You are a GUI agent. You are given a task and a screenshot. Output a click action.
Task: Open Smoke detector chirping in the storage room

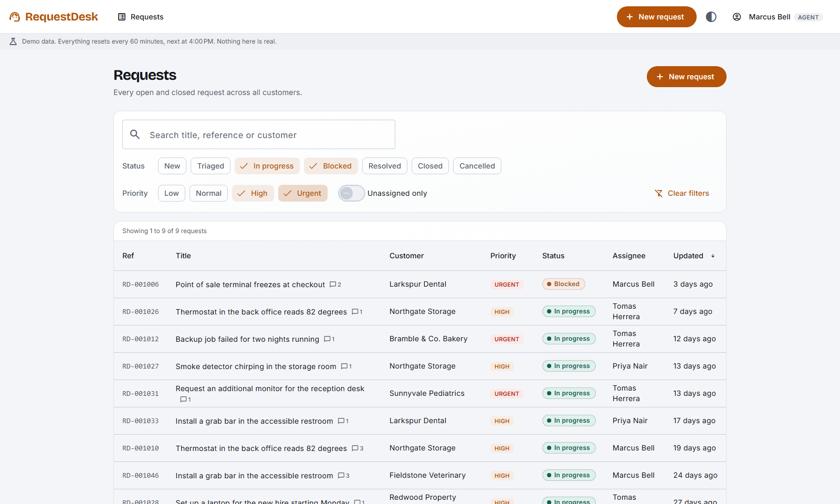click(256, 366)
